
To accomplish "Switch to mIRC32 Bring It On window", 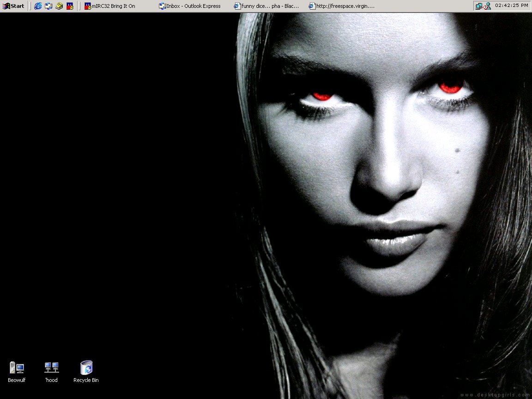I will [113, 6].
